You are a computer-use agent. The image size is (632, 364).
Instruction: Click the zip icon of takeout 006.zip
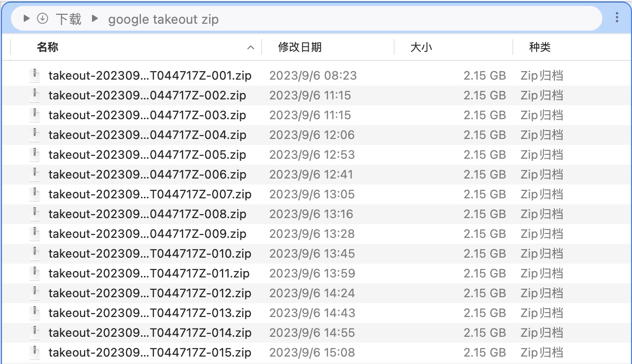[35, 174]
